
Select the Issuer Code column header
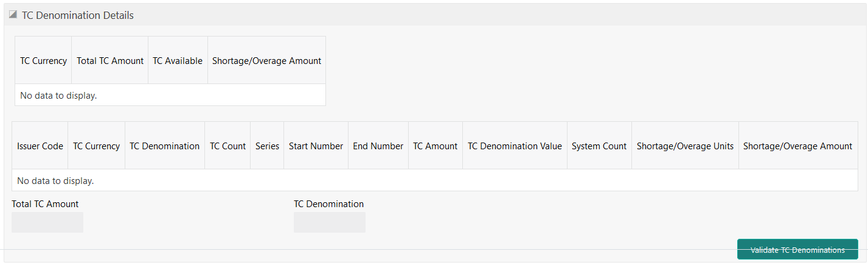[x=40, y=146]
